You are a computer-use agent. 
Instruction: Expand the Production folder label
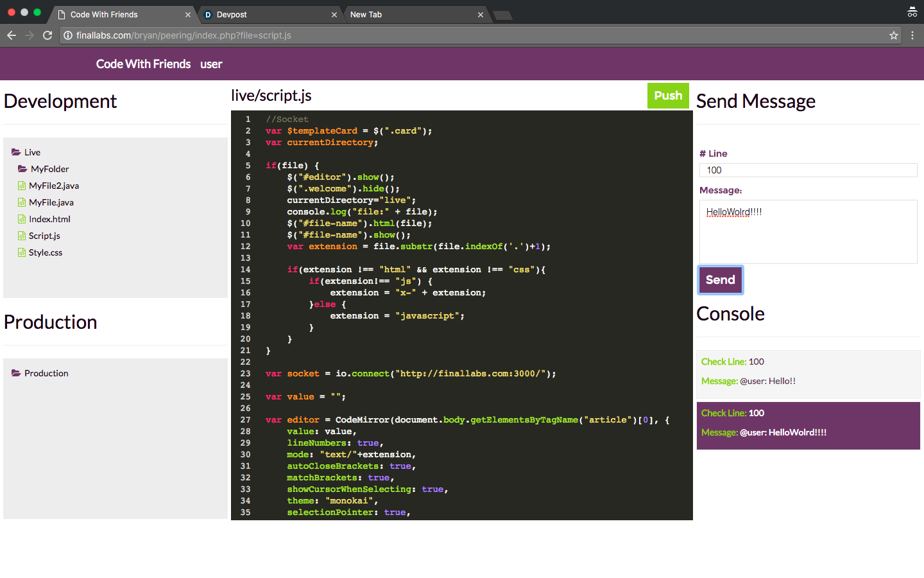click(46, 373)
